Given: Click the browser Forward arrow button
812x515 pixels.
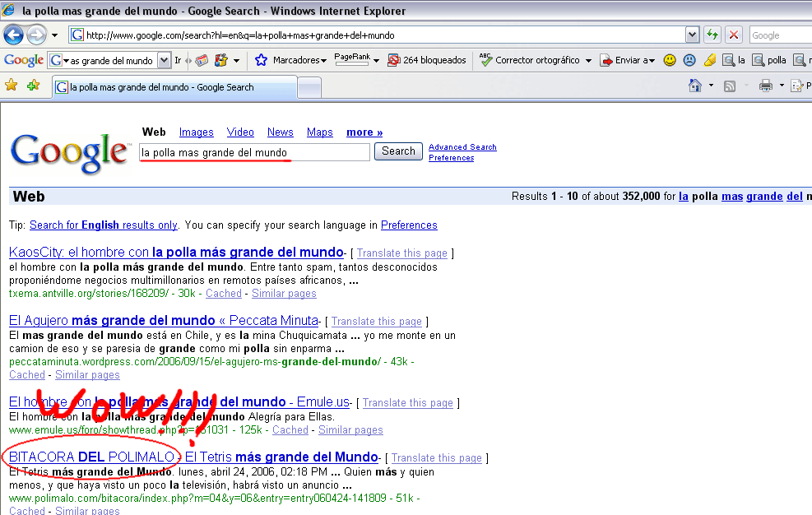Looking at the screenshot, I should tap(36, 35).
